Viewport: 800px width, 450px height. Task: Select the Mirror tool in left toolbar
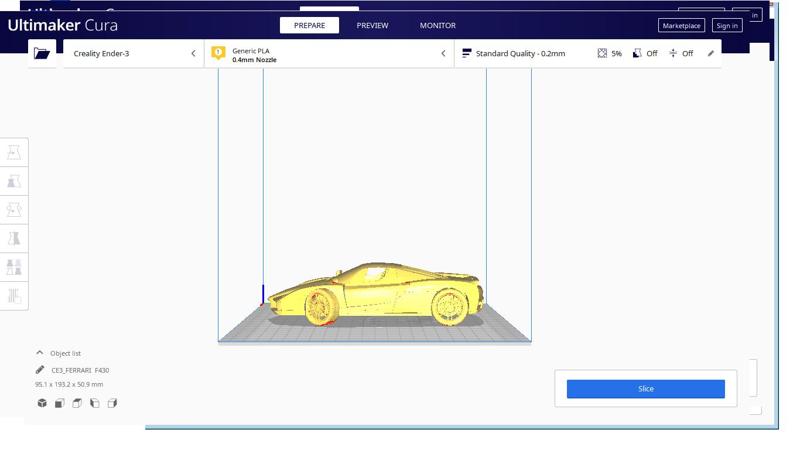point(14,238)
